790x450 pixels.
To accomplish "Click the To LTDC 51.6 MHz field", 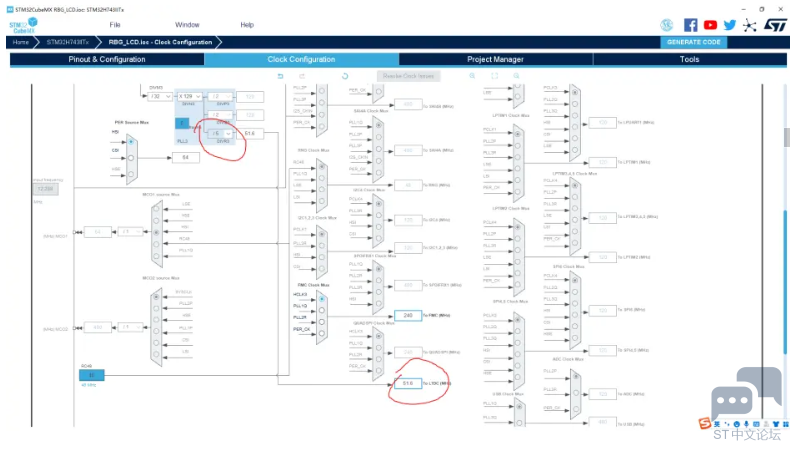I will click(x=408, y=383).
